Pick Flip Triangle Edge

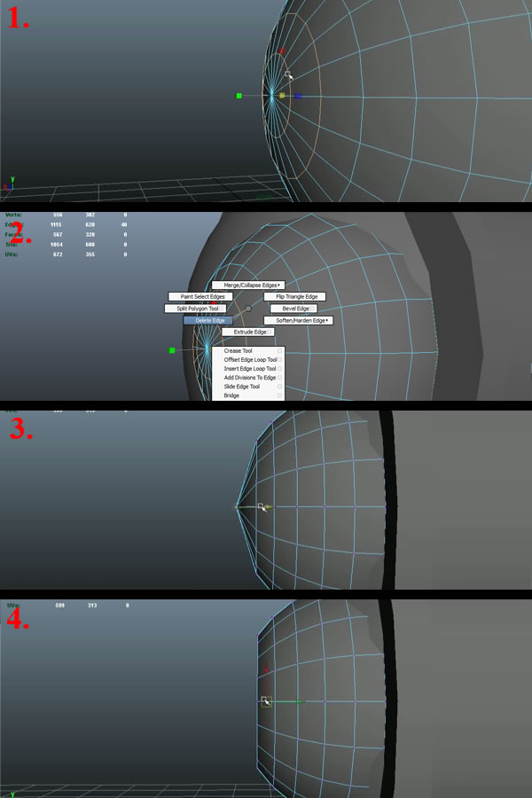pos(294,296)
